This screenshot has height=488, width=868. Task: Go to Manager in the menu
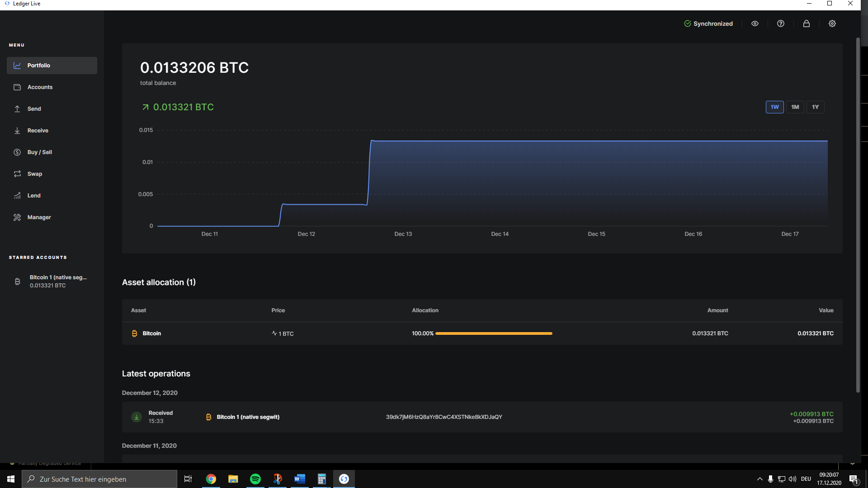(39, 217)
